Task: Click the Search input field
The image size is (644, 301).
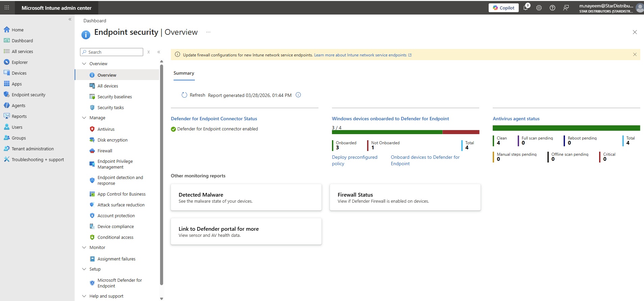Action: [114, 52]
